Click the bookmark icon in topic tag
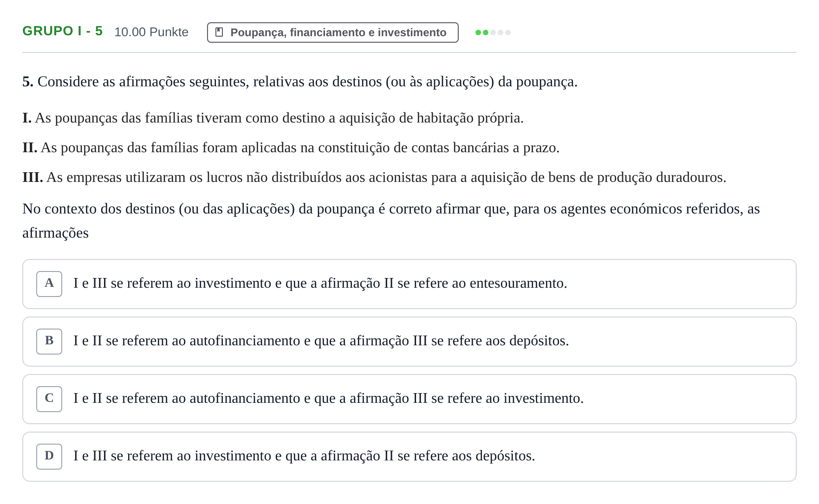The height and width of the screenshot is (504, 819). pyautogui.click(x=219, y=32)
